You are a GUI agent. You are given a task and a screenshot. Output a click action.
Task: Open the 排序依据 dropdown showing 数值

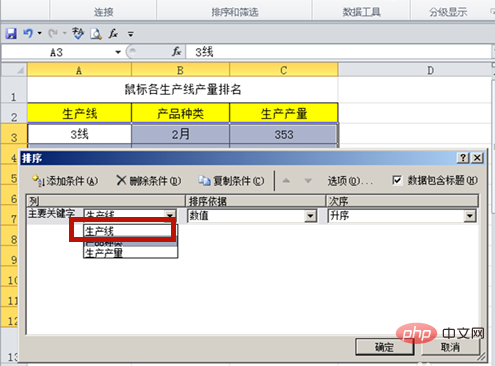click(x=311, y=216)
